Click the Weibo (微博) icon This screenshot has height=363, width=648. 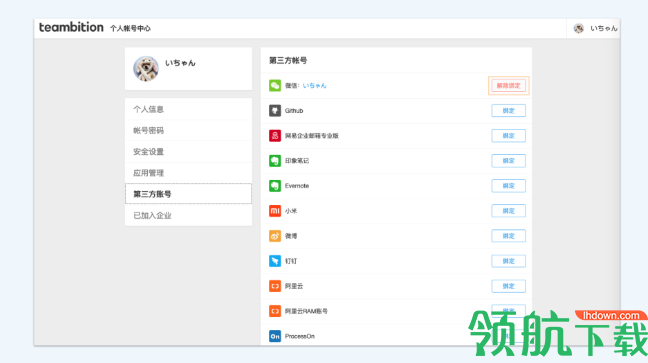[x=275, y=236]
